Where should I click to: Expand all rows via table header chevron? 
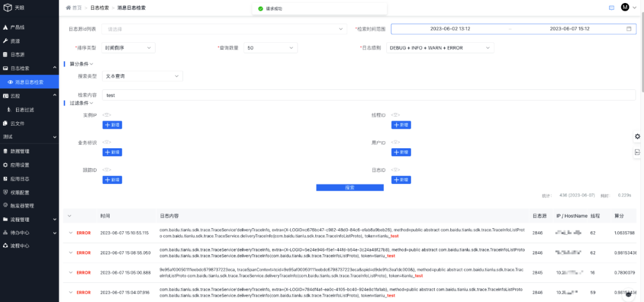[69, 216]
